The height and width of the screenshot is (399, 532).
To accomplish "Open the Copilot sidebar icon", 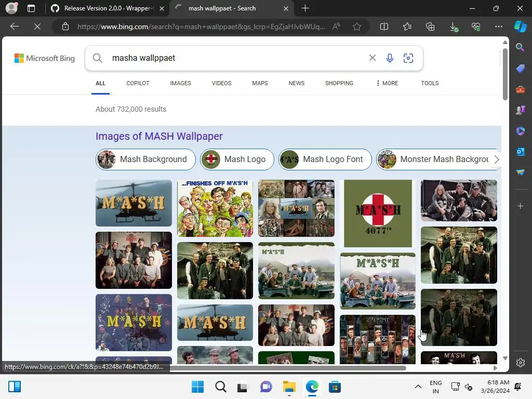I will tap(520, 26).
